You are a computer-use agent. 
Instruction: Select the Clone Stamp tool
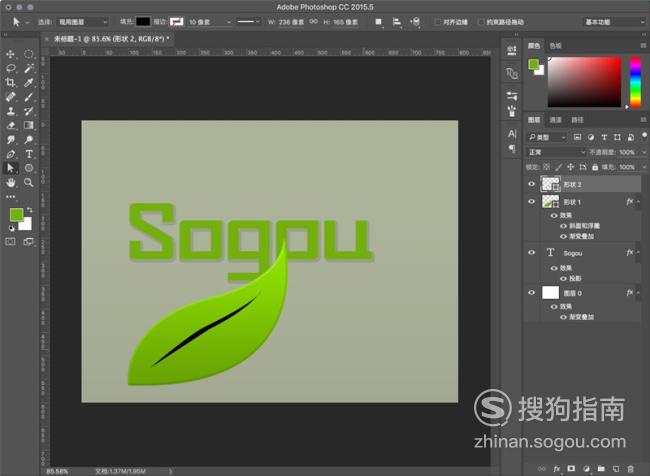10,111
